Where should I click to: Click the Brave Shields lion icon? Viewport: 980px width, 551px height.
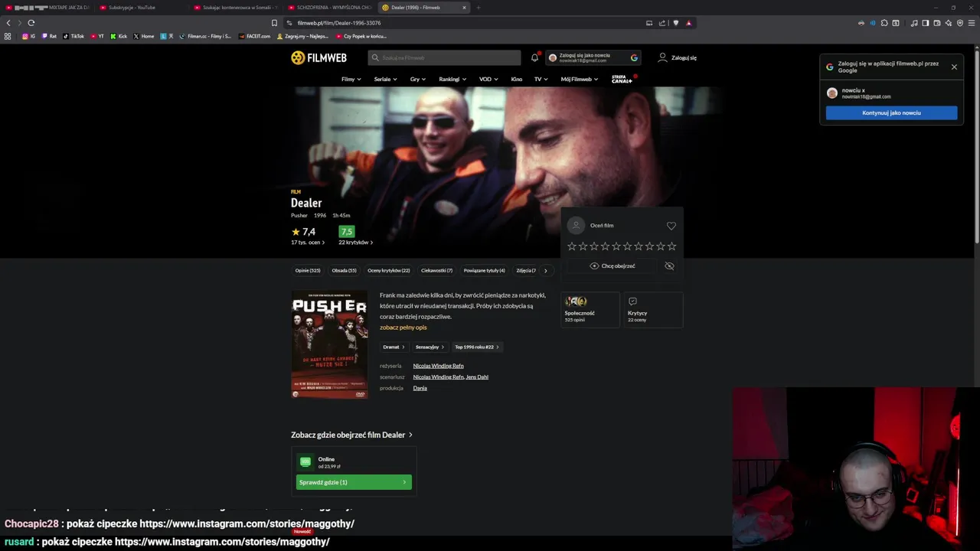675,23
